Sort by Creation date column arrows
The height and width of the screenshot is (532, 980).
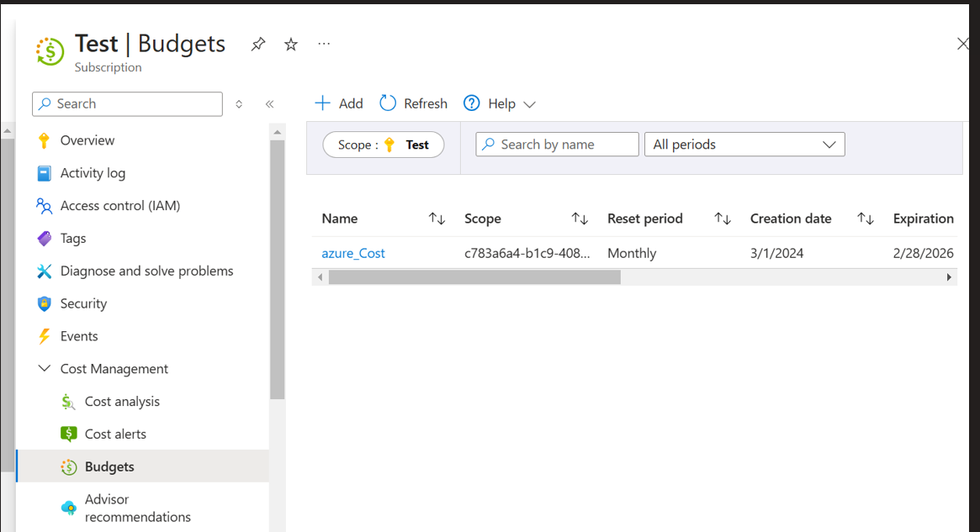pos(865,219)
